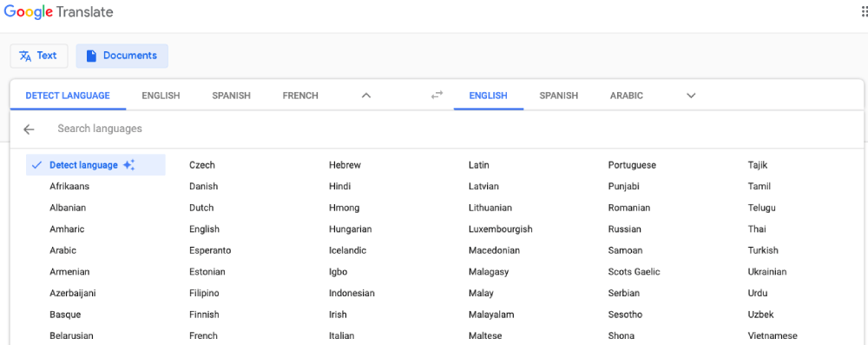Pick Finnish as source language

[204, 315]
